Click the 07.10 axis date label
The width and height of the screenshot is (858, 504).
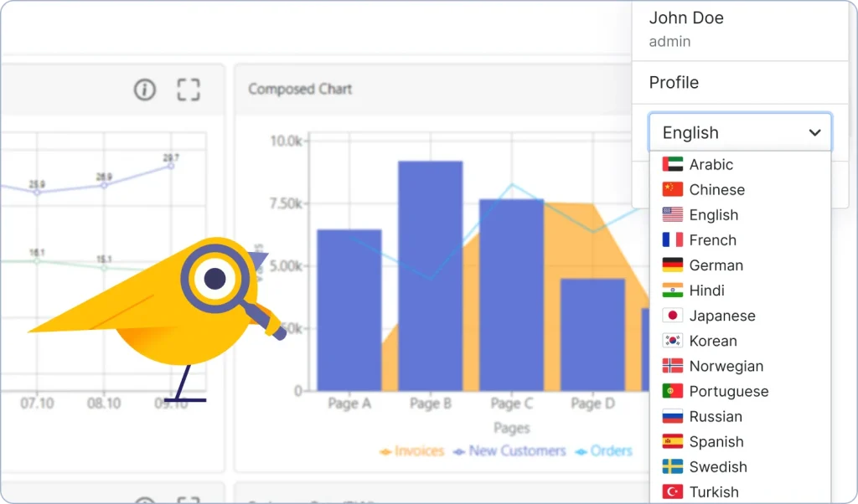coord(37,404)
